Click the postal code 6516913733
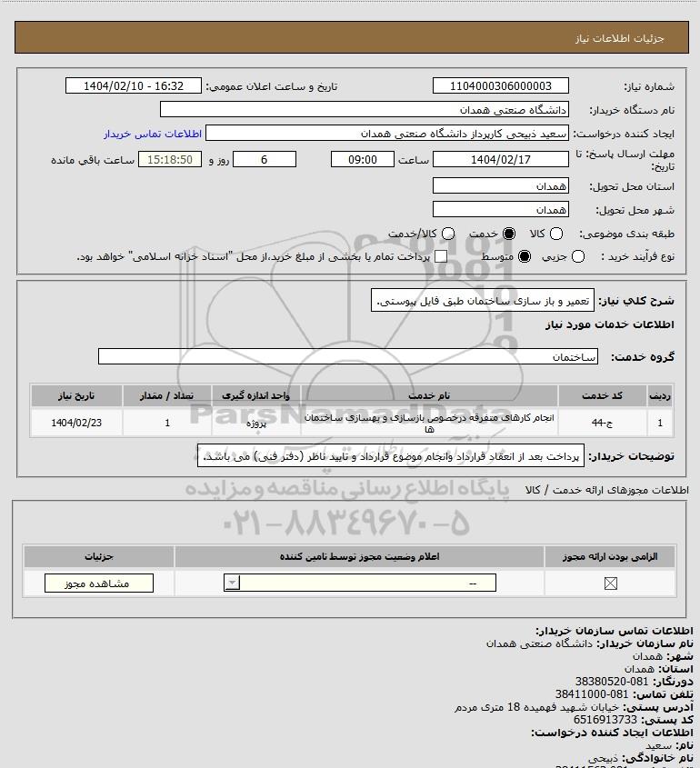Screen dimensions: 700x768 pyautogui.click(x=605, y=720)
